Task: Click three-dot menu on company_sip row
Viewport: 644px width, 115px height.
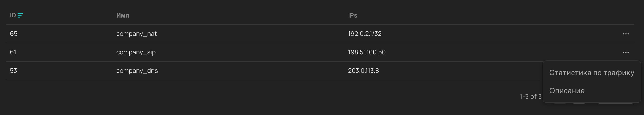Action: [625, 52]
